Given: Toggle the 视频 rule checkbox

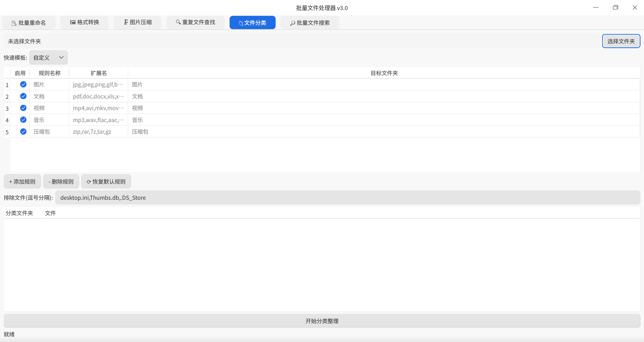Looking at the screenshot, I should [23, 108].
